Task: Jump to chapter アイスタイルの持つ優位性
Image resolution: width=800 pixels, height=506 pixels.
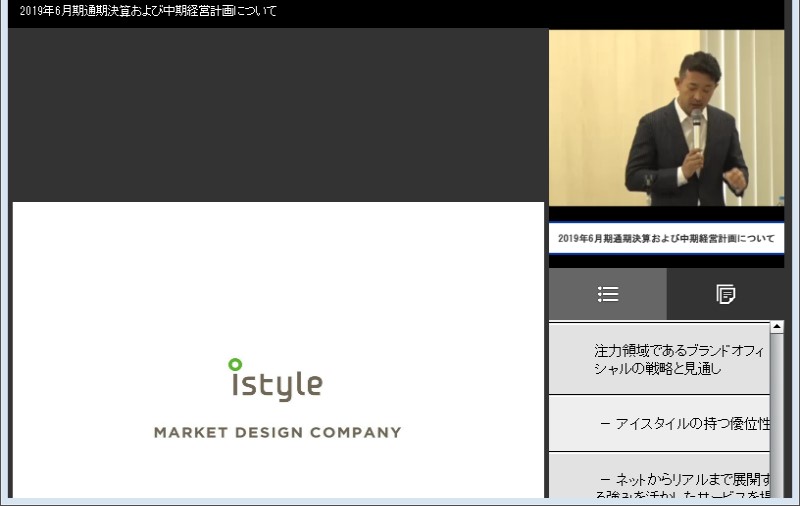Action: [x=659, y=423]
